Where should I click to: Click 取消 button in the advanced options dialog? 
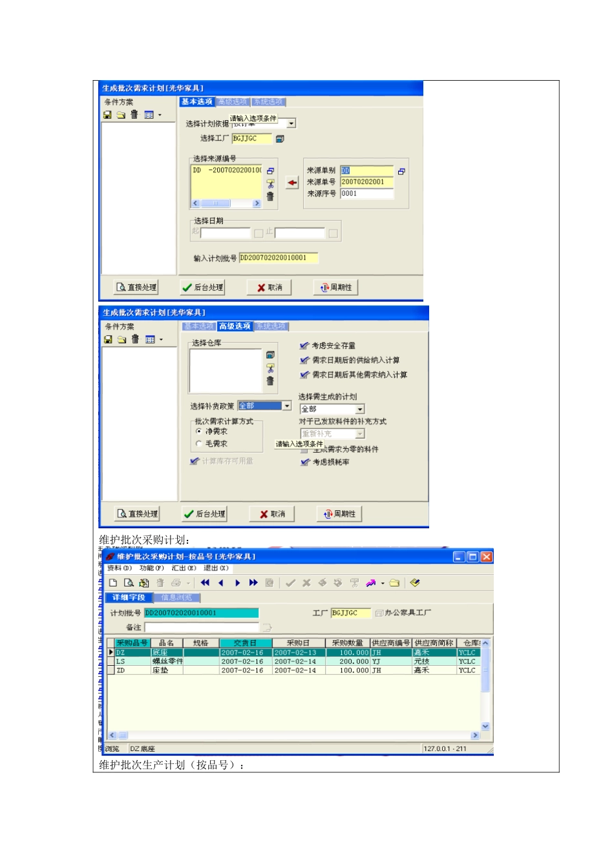tap(272, 514)
